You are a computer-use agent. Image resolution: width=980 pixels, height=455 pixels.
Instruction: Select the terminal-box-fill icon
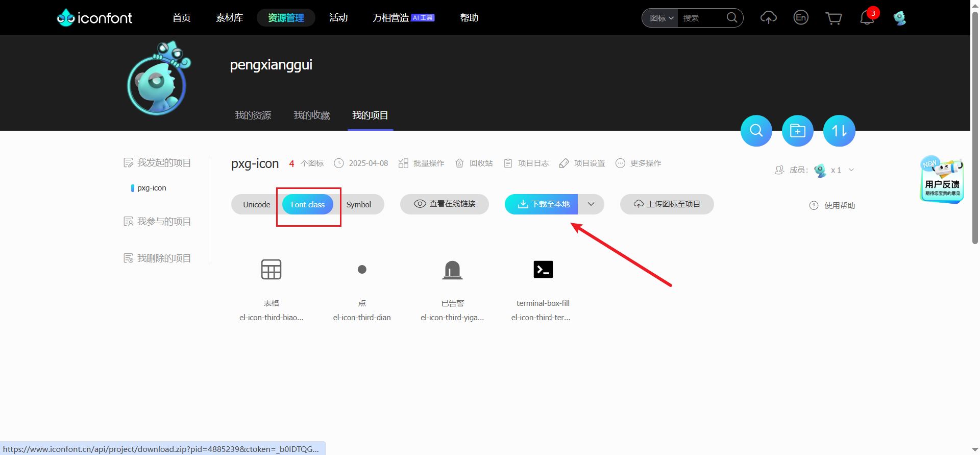click(543, 269)
